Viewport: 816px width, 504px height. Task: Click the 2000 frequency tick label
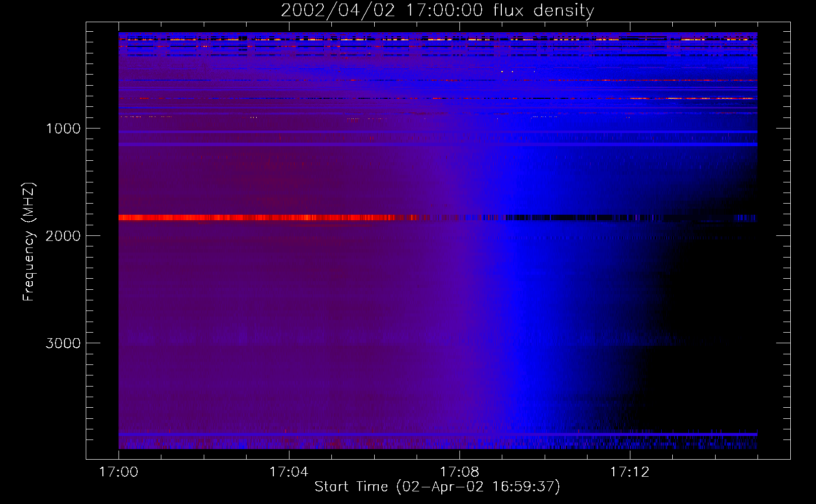pos(63,236)
